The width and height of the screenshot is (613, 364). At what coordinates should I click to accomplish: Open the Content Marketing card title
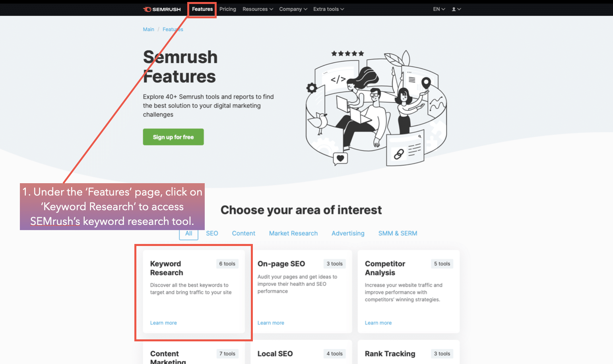point(168,357)
